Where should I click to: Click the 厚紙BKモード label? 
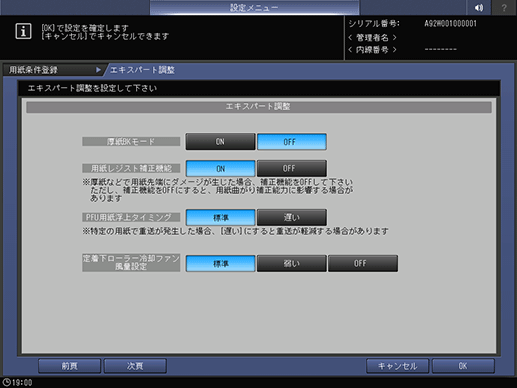[x=131, y=142]
